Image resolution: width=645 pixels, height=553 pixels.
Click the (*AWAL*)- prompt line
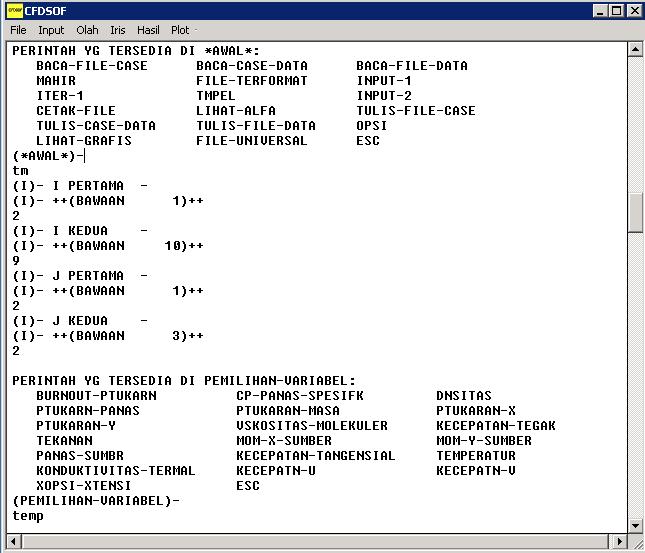48,156
